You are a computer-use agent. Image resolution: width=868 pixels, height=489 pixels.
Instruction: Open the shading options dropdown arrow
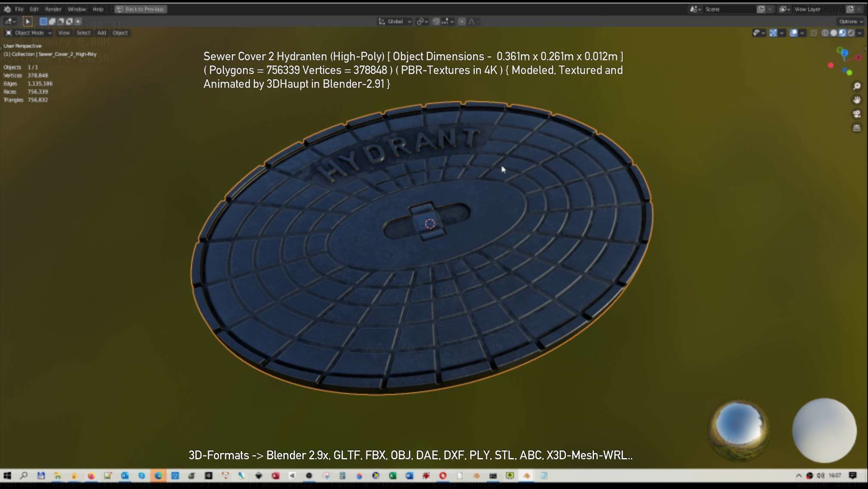[859, 33]
